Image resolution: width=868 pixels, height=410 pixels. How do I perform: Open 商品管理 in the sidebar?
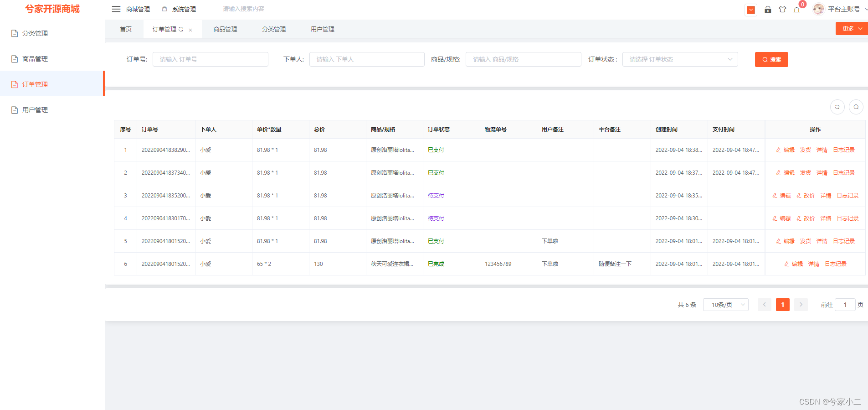click(52, 59)
